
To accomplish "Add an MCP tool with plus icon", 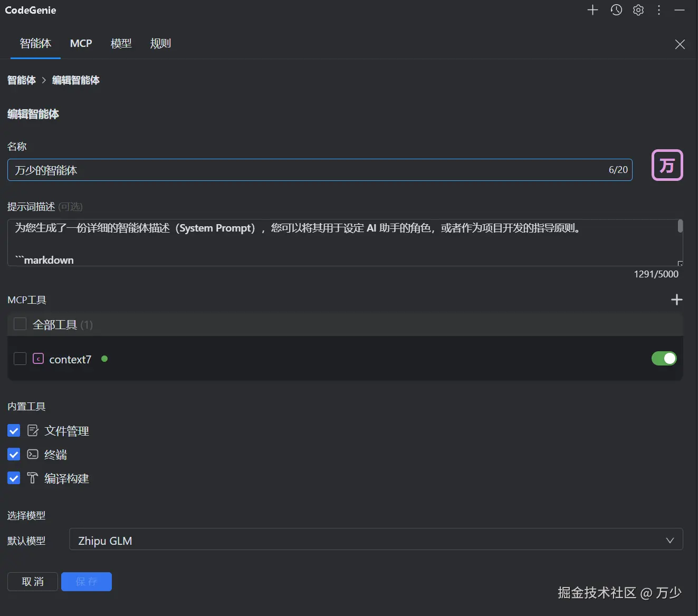I will pyautogui.click(x=677, y=300).
